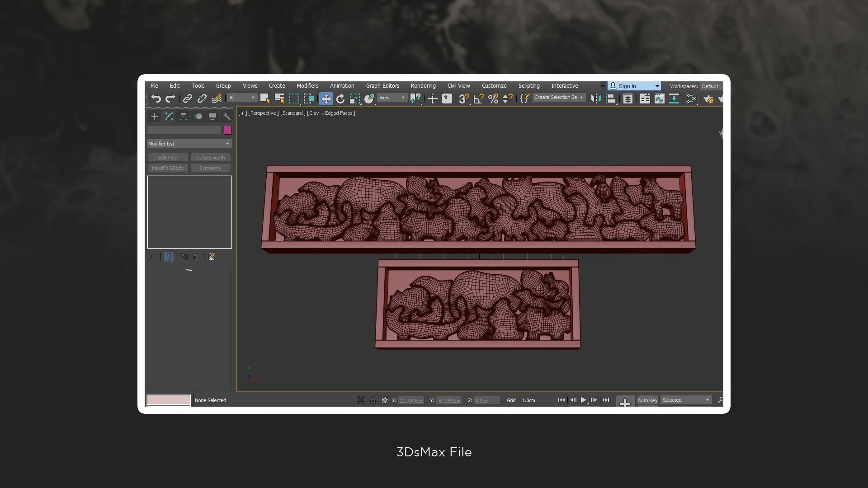Viewport: 868px width, 488px height.
Task: Click the Mirror tool icon
Action: [596, 99]
